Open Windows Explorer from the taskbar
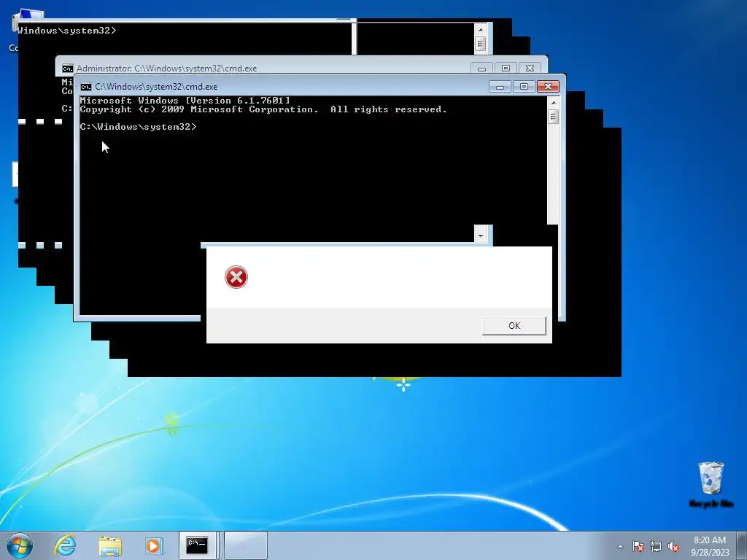 coord(110,545)
